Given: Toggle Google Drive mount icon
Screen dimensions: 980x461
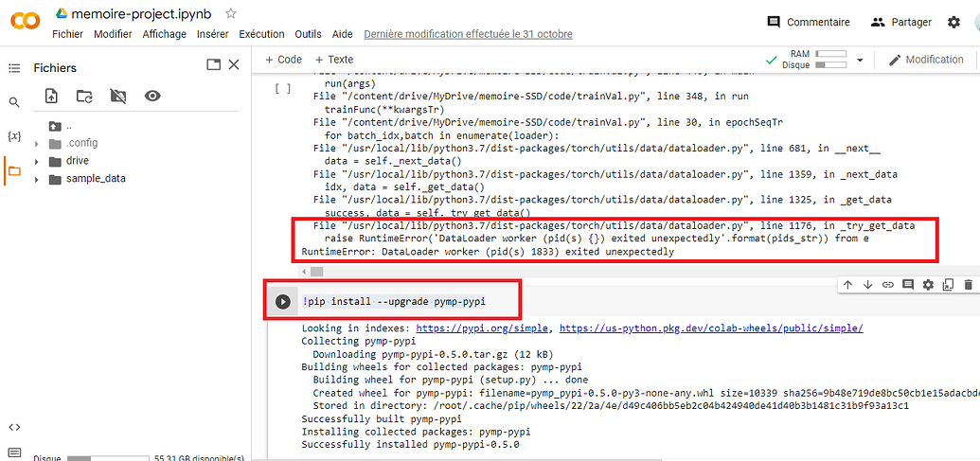Looking at the screenshot, I should click(117, 96).
